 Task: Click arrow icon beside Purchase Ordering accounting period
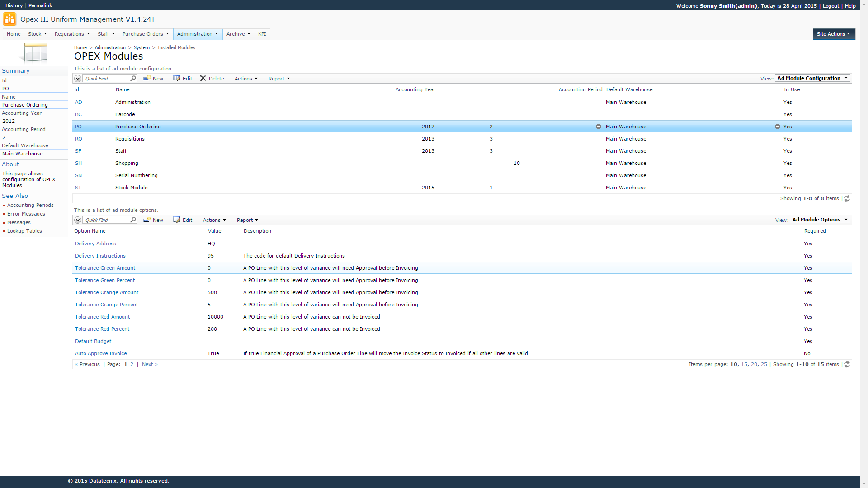(x=599, y=127)
